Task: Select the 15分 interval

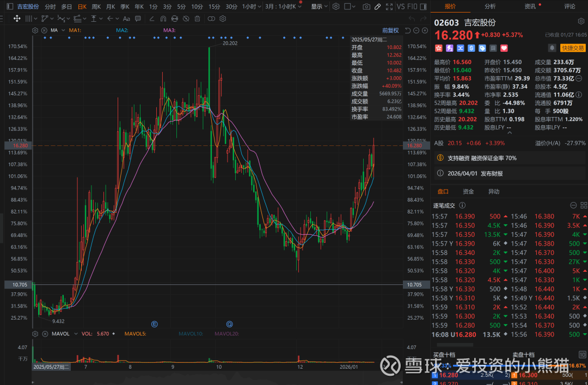Action: 214,7
